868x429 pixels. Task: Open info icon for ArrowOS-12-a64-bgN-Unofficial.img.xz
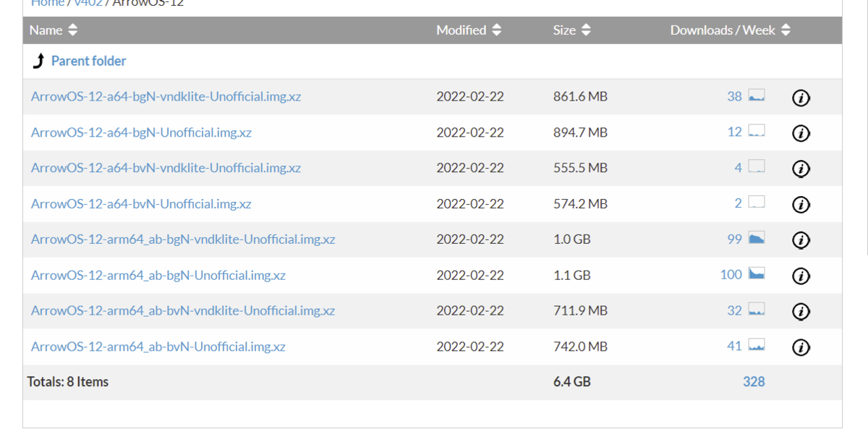click(801, 133)
